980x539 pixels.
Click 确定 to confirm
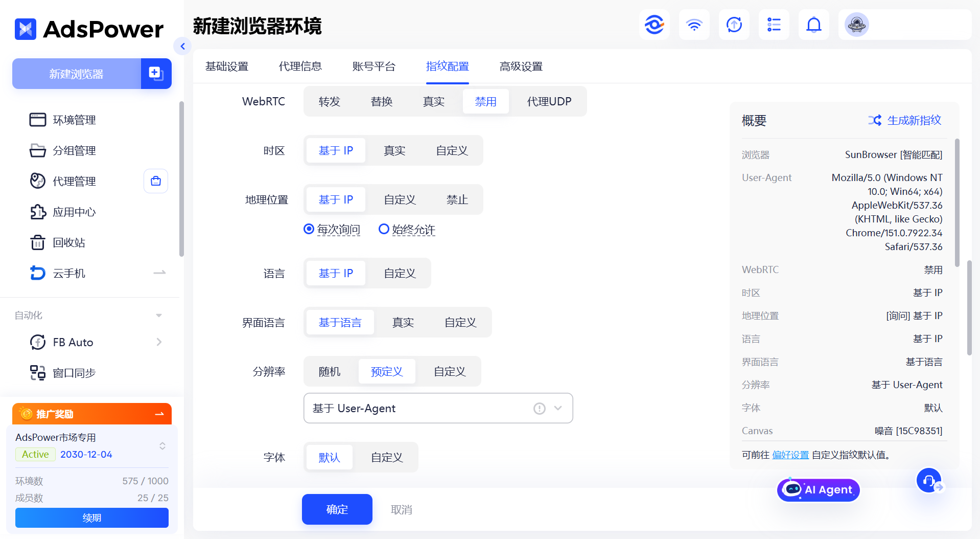[x=337, y=509]
